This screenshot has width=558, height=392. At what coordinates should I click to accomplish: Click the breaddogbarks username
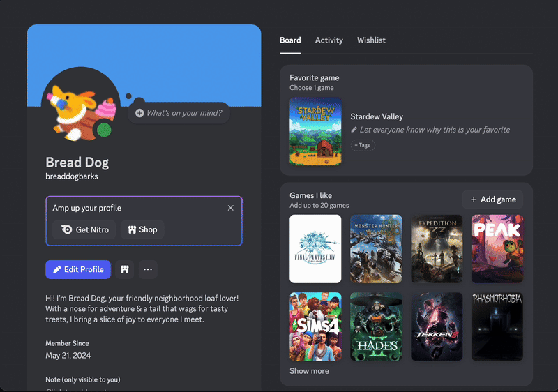72,176
